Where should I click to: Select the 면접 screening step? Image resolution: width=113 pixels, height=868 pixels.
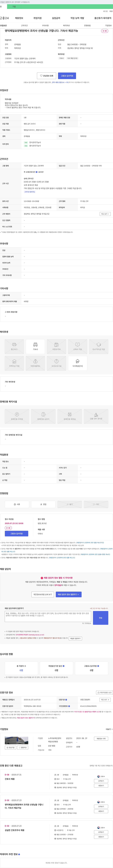click(x=43, y=504)
